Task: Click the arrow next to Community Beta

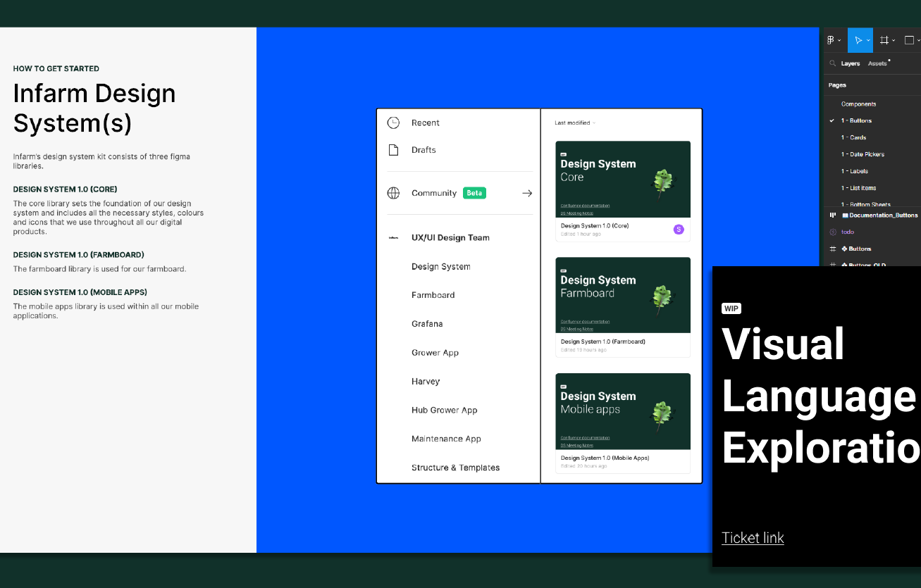Action: tap(526, 193)
